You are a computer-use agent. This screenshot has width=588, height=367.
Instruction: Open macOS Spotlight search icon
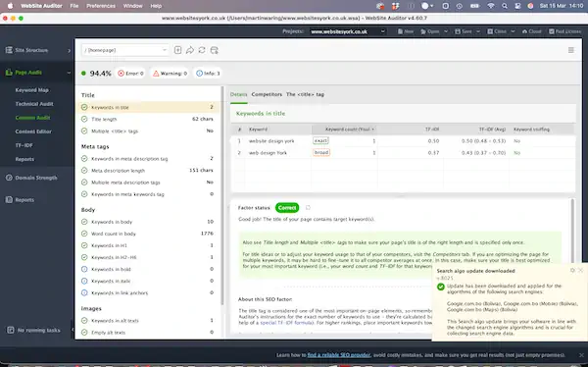[505, 6]
